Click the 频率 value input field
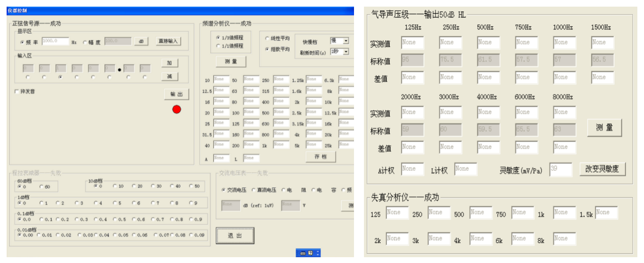This screenshot has height=263, width=644. click(55, 41)
